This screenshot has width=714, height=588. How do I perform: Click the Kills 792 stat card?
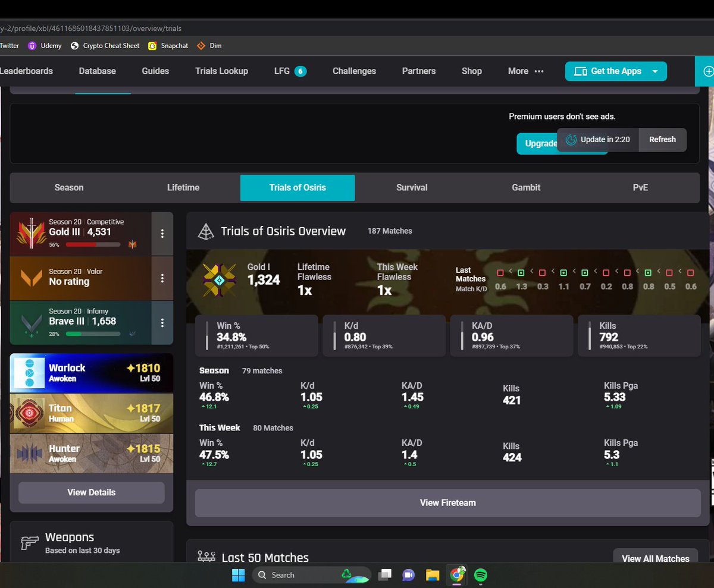pyautogui.click(x=639, y=336)
